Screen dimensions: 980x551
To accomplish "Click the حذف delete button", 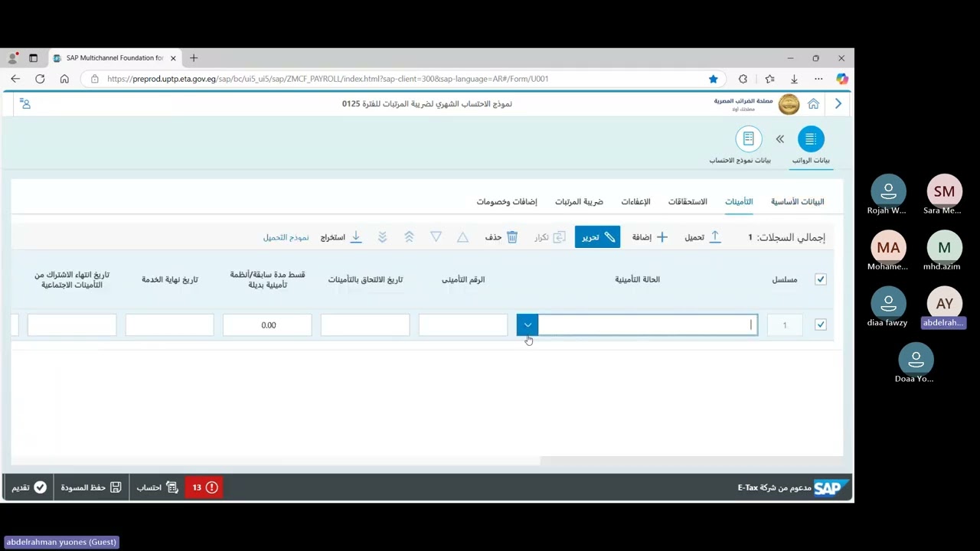I will tap(501, 237).
